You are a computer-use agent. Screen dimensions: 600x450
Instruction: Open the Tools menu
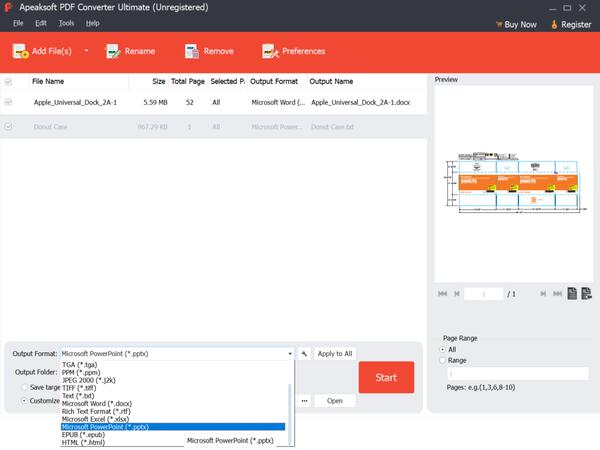click(x=66, y=22)
